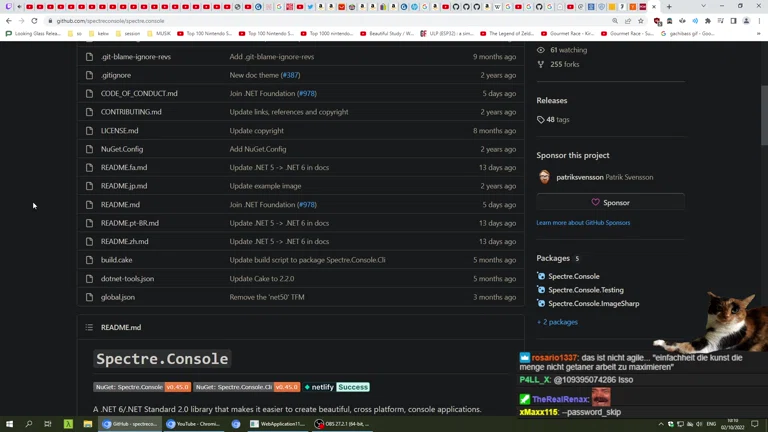The image size is (768, 432).
Task: Click the page's vertical scrollbar
Action: (764, 110)
